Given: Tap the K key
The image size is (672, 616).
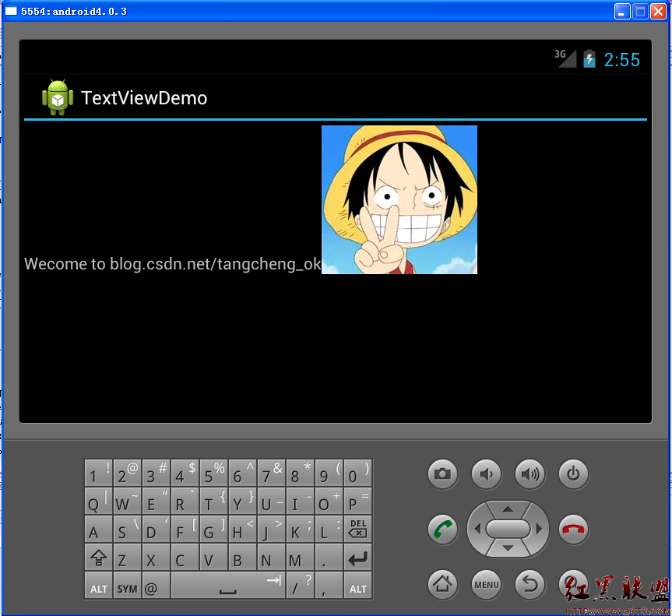Looking at the screenshot, I should pyautogui.click(x=300, y=529).
